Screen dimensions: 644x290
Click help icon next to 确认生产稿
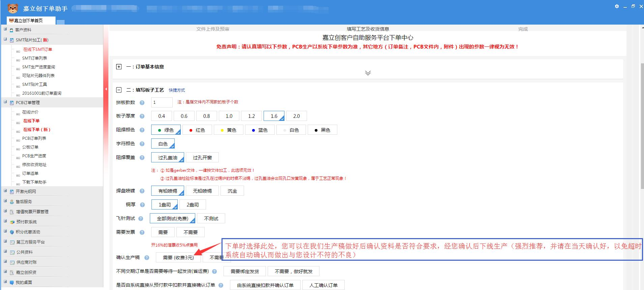pos(147,258)
